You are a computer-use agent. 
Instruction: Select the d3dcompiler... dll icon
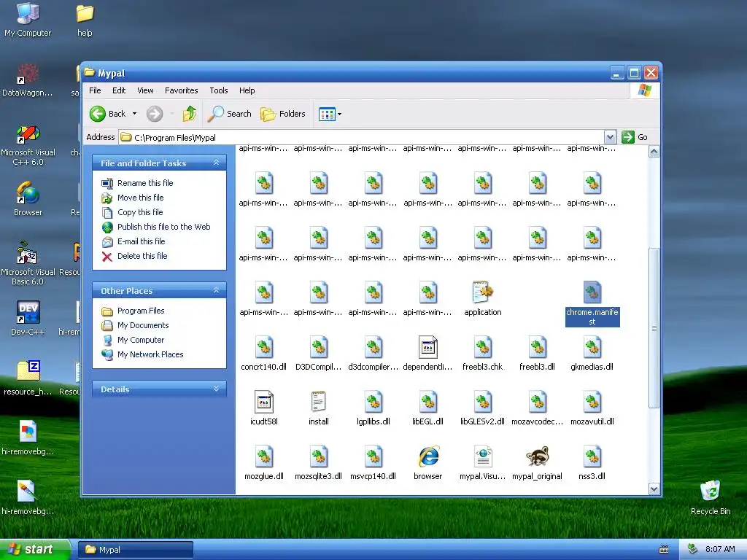(373, 348)
